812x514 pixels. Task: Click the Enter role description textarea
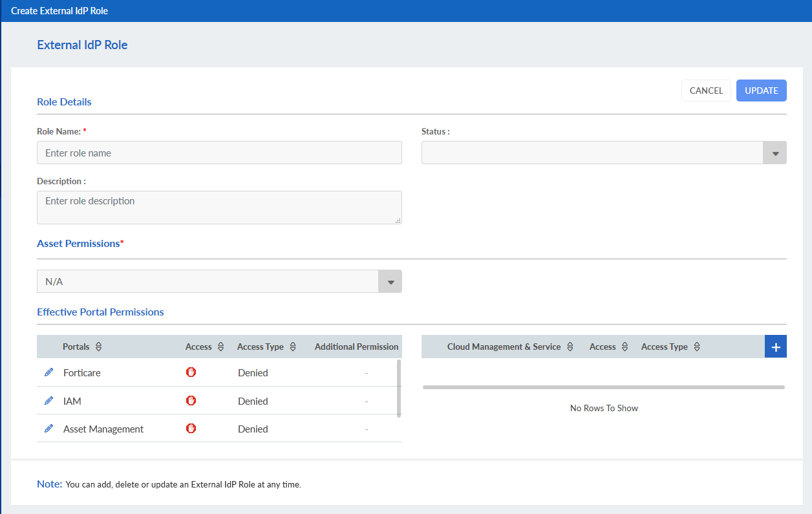click(x=219, y=207)
